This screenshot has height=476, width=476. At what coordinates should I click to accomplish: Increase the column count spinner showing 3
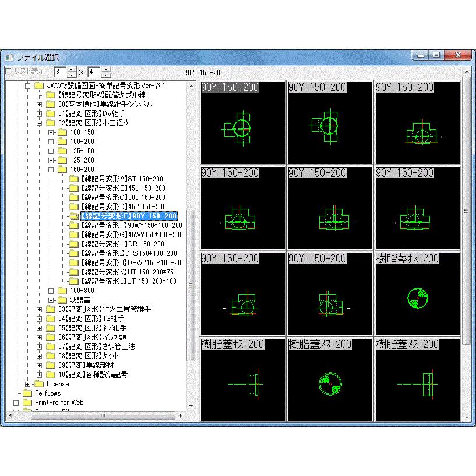(72, 69)
